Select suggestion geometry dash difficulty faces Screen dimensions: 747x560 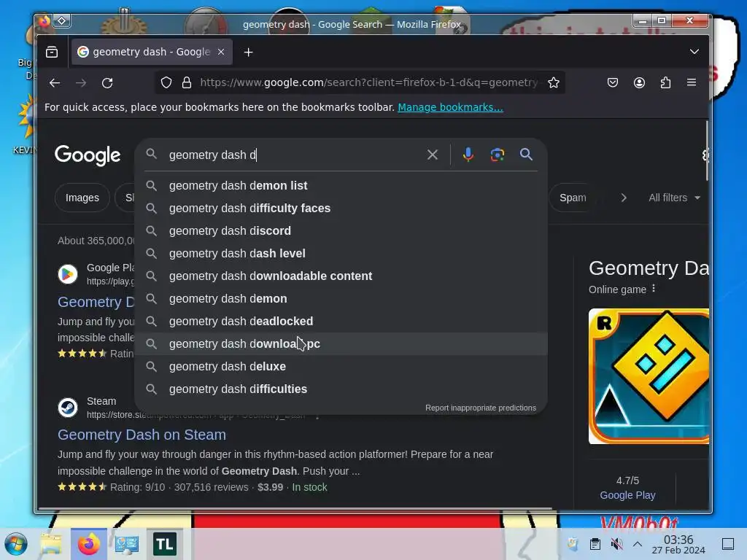(x=341, y=208)
